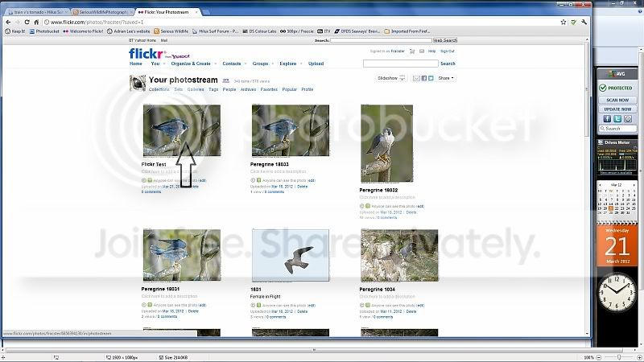The image size is (644, 362).
Task: Open the Peregrine 18032 thumbnail
Action: pos(387,143)
